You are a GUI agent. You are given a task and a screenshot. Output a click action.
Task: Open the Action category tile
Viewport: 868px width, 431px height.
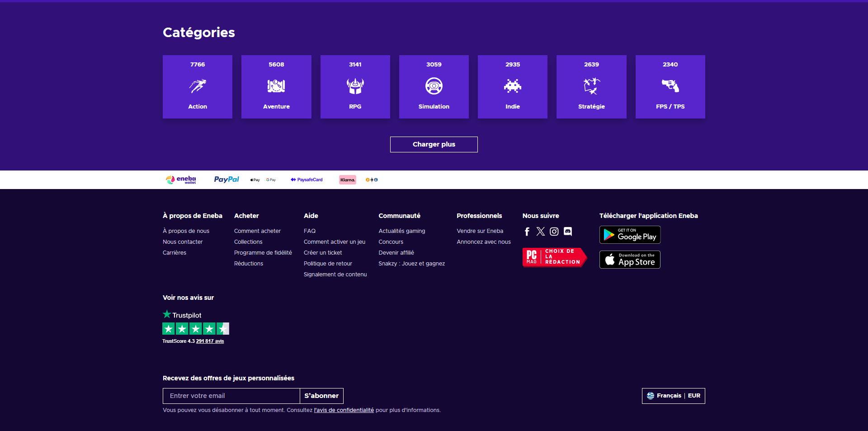[x=198, y=87]
